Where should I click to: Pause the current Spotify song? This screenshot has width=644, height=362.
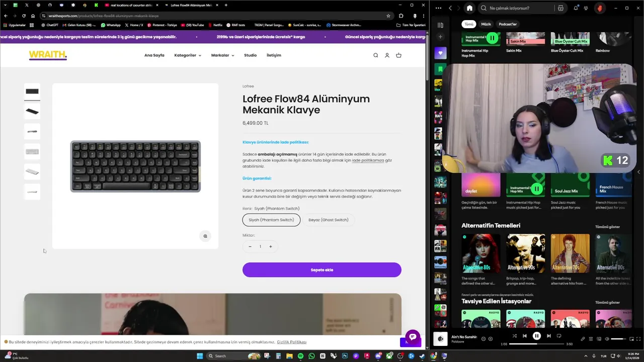(x=536, y=336)
